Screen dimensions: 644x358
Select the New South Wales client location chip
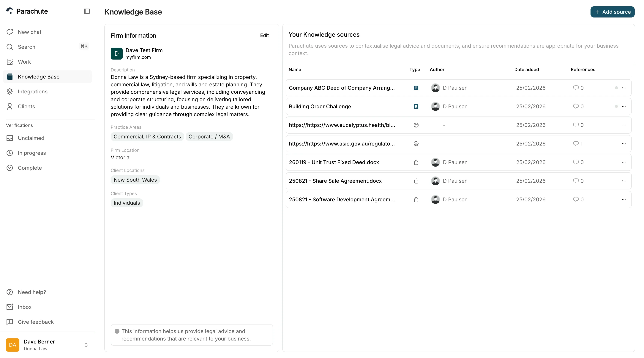(x=135, y=180)
